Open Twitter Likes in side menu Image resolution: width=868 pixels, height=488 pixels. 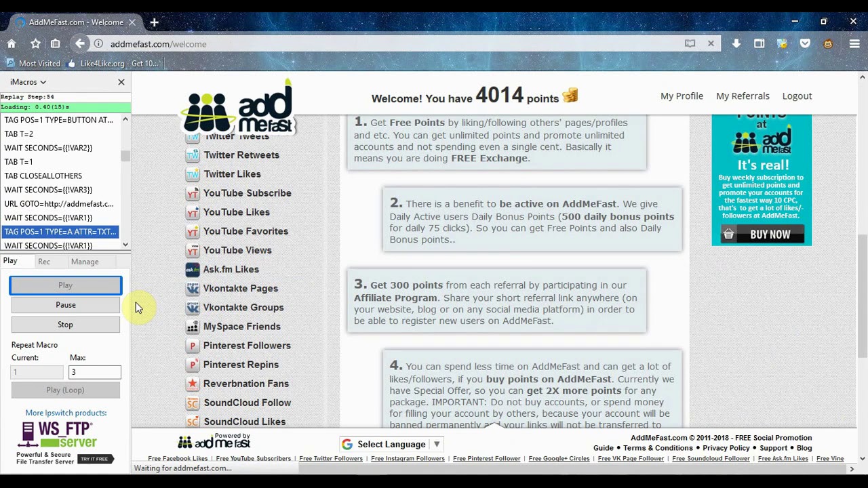(232, 174)
